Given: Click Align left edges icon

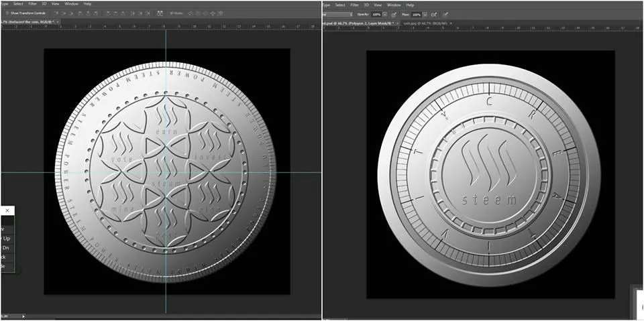Looking at the screenshot, I should [80, 13].
